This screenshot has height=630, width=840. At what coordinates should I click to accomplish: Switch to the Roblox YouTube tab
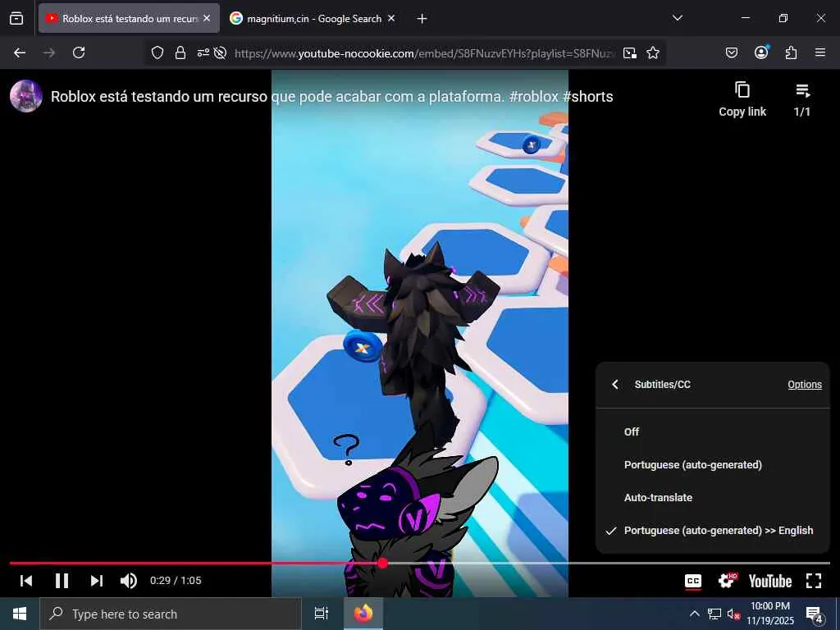129,18
